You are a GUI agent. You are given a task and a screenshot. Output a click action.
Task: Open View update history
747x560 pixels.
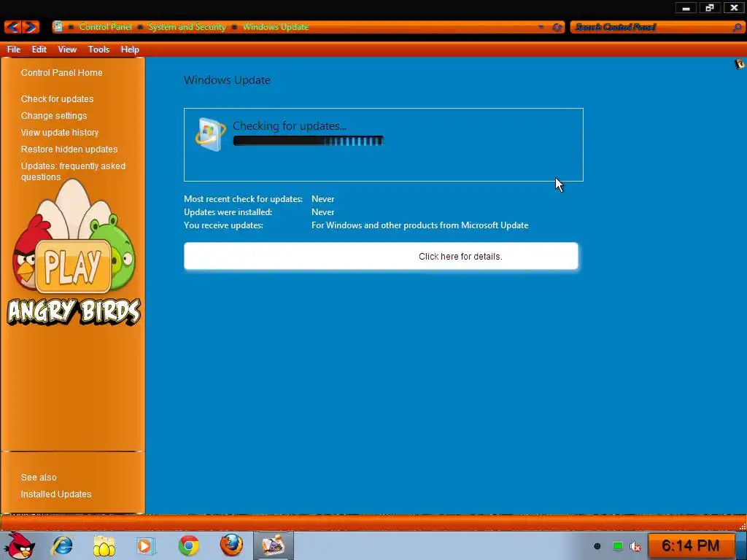60,132
